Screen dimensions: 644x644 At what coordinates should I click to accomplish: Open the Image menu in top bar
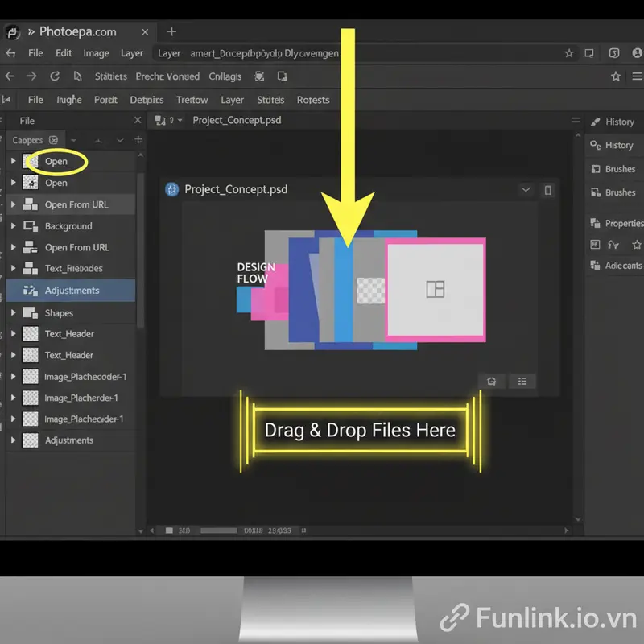point(96,53)
